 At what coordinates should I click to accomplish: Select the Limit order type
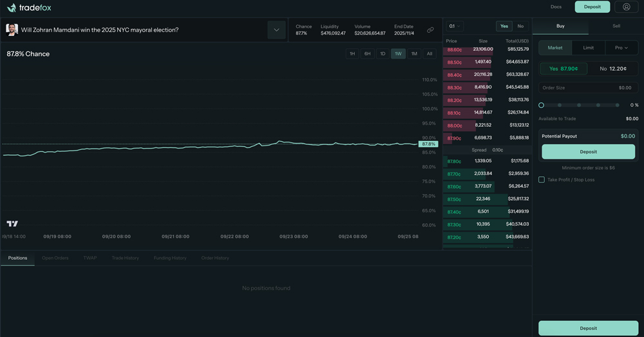pyautogui.click(x=588, y=48)
